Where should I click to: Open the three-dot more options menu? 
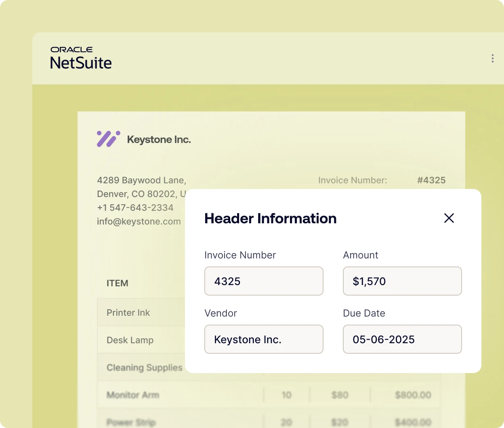[x=492, y=59]
